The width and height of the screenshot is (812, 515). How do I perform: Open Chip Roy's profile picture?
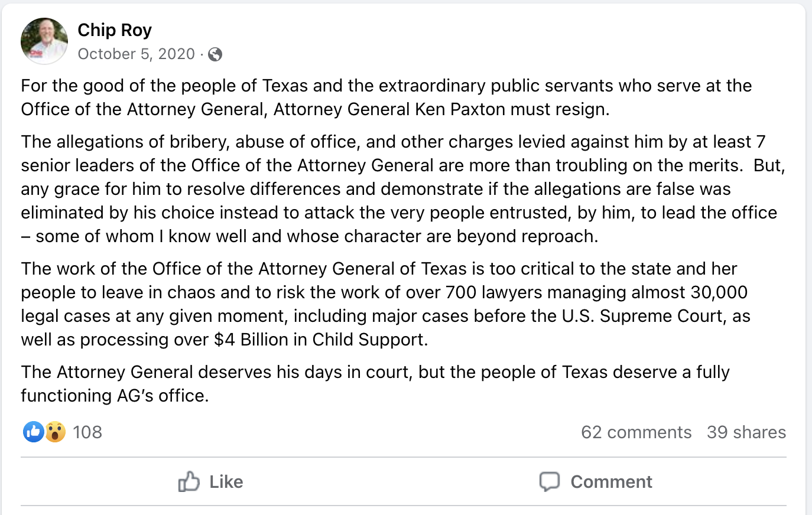click(x=44, y=41)
